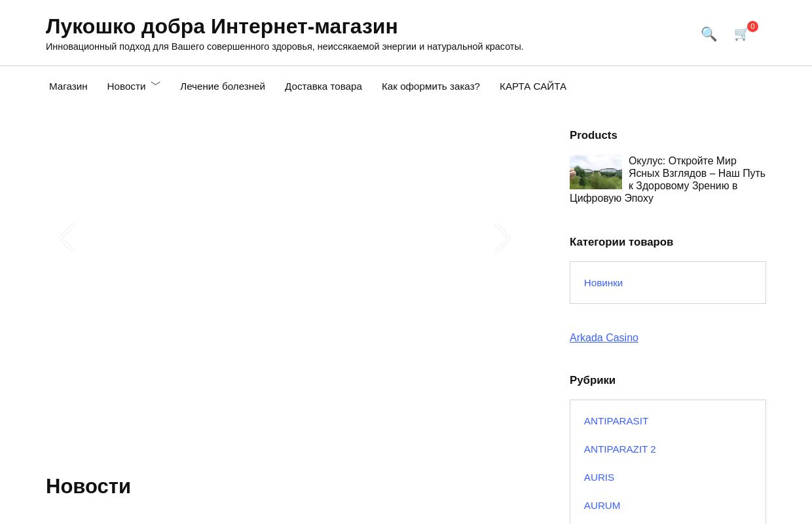Open the shopping cart icon
Viewport: 812px width, 524px height.
(741, 35)
